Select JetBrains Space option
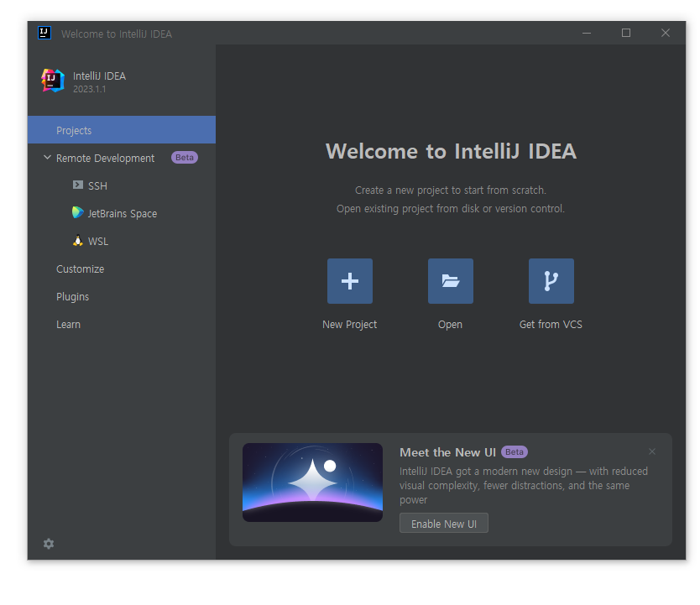The height and width of the screenshot is (605, 700). click(122, 213)
